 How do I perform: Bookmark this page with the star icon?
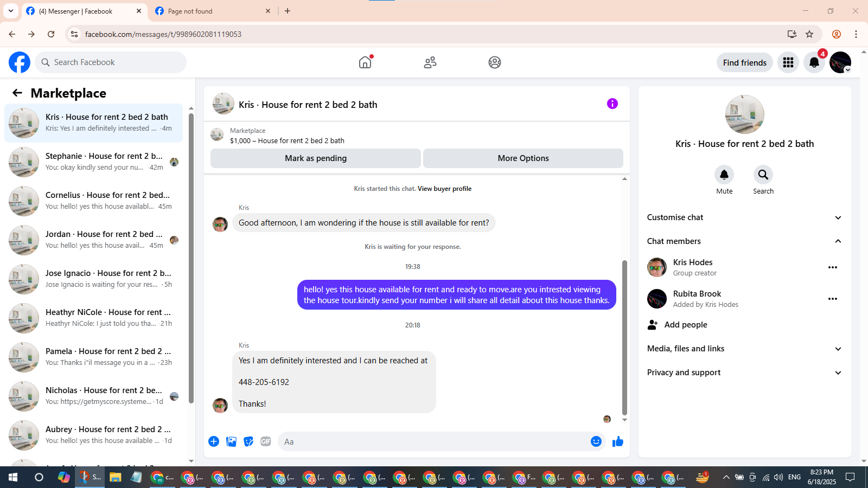pyautogui.click(x=809, y=34)
